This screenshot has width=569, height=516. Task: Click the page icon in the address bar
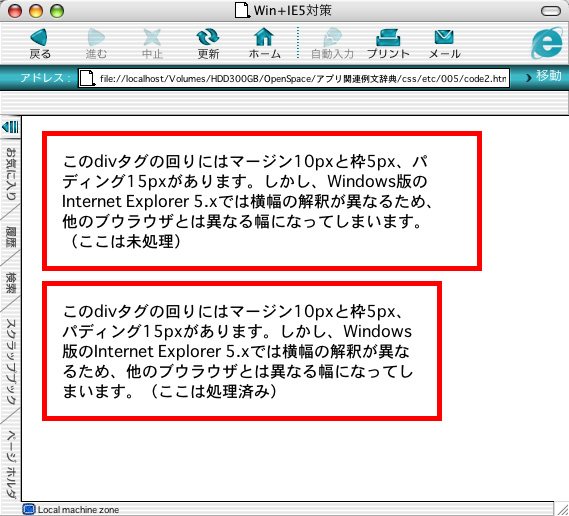pyautogui.click(x=87, y=78)
